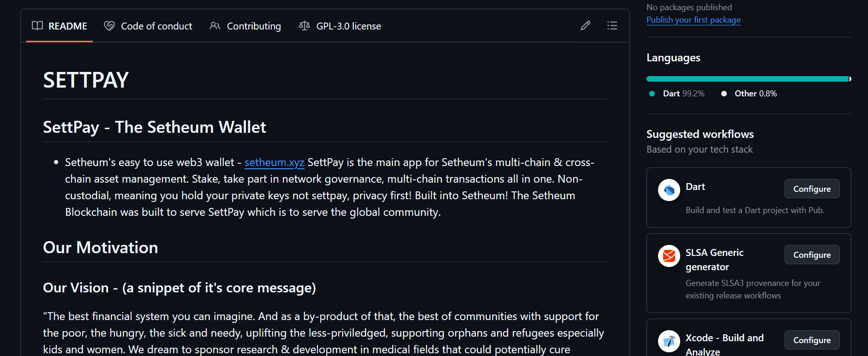Click the Suggested workflows heading

pos(700,134)
